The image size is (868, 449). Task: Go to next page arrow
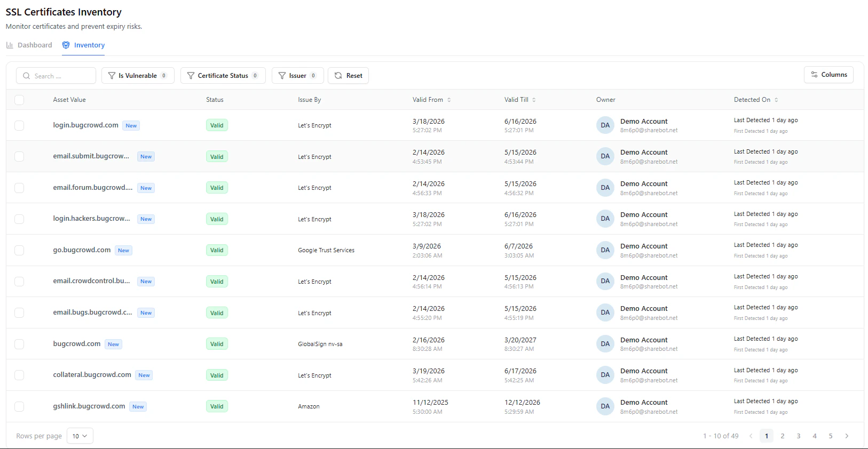847,436
